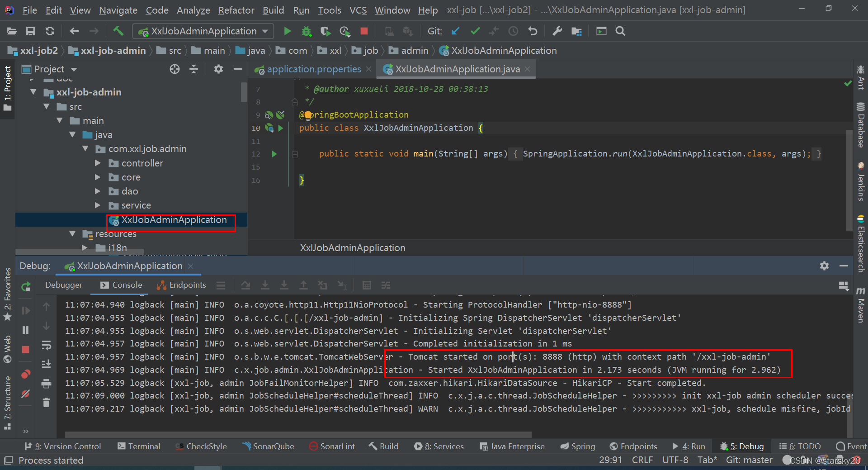Open the SonarLint tool window
Image resolution: width=868 pixels, height=470 pixels.
pyautogui.click(x=332, y=446)
